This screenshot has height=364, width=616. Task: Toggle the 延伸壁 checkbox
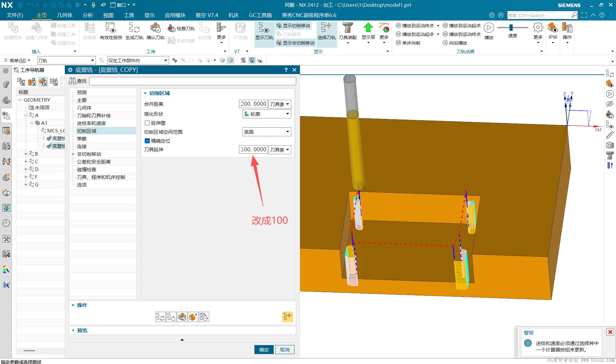pos(147,123)
